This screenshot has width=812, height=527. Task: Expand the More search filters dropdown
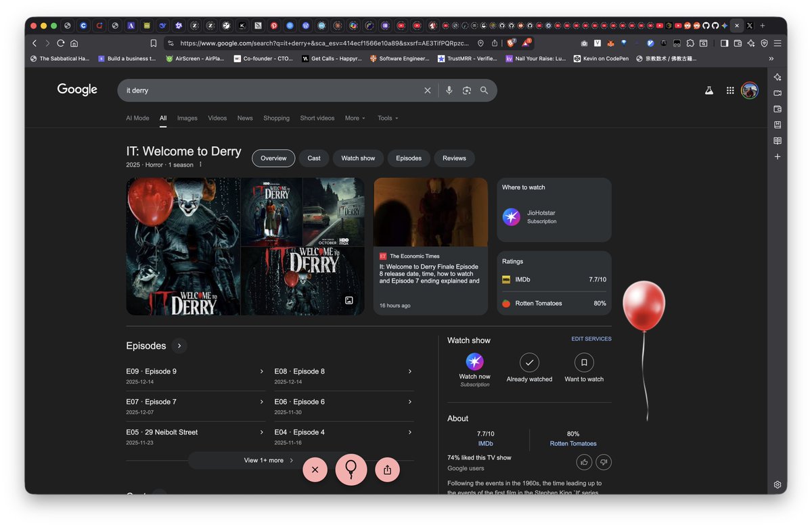point(355,118)
